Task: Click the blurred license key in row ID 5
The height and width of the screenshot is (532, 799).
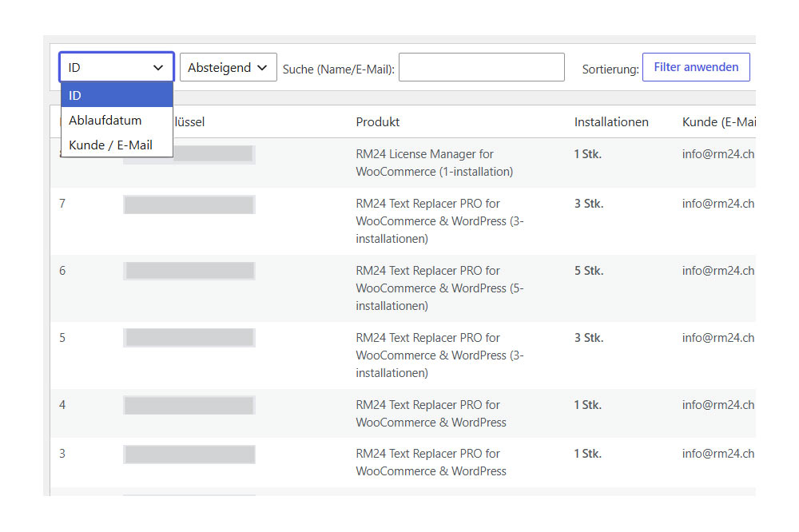Action: pyautogui.click(x=189, y=337)
